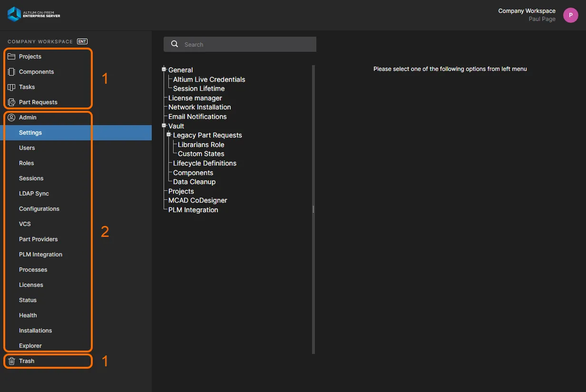Click the Admin person icon

(x=12, y=118)
